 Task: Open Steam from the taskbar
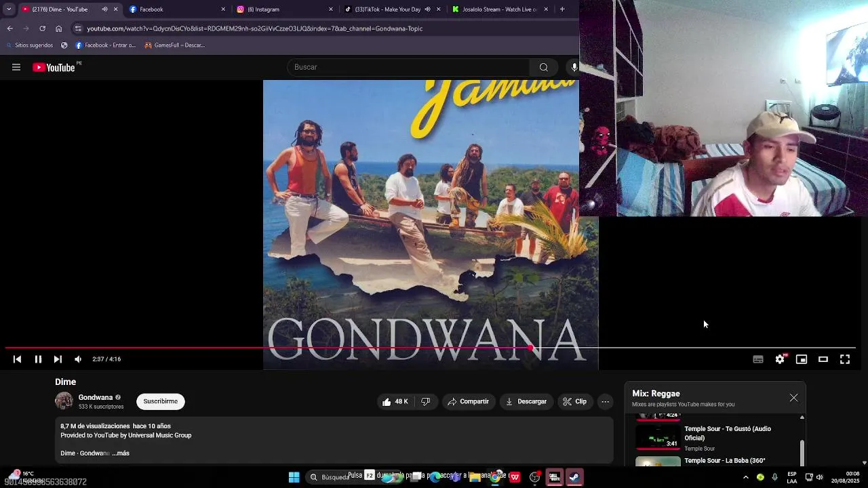574,477
